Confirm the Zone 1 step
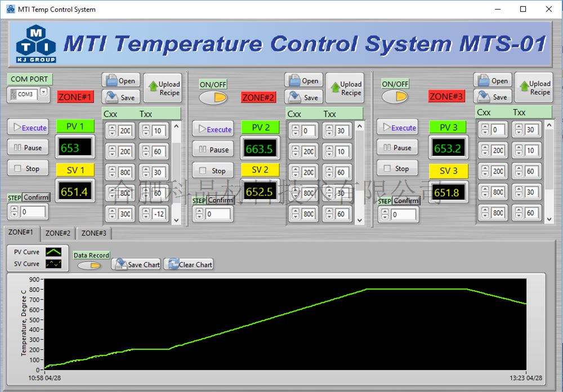The image size is (563, 392). 36,197
